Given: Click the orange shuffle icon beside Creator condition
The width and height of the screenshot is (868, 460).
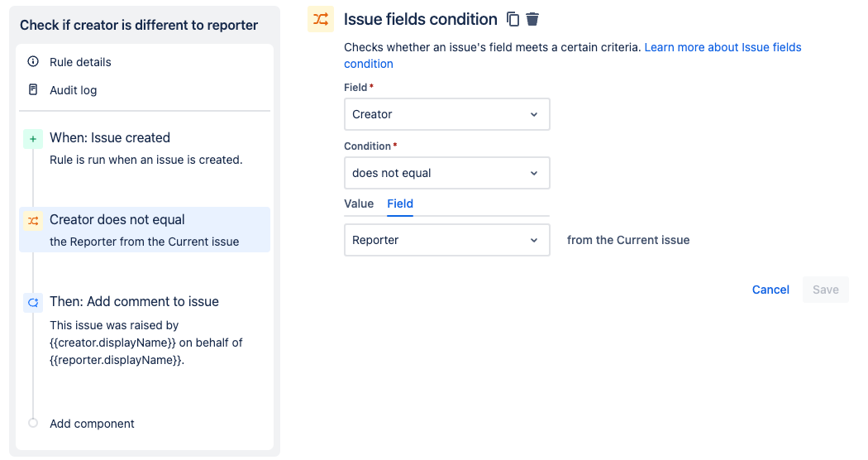Looking at the screenshot, I should [x=33, y=221].
